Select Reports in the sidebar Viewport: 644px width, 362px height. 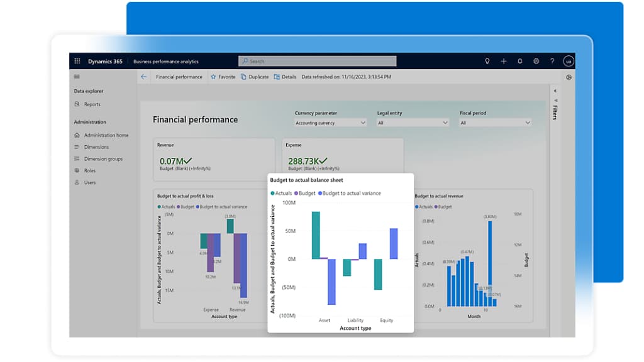tap(92, 104)
